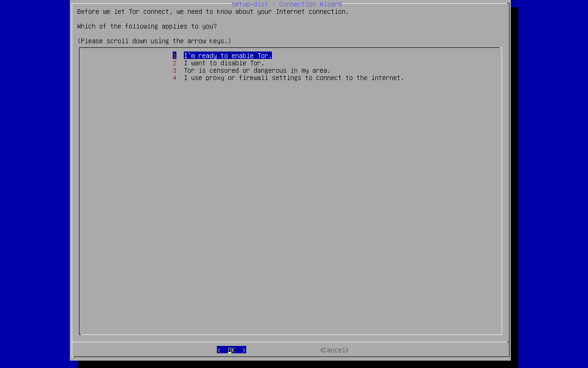This screenshot has width=588, height=368.
Task: Click the blue background left of dialog
Action: tap(34, 184)
